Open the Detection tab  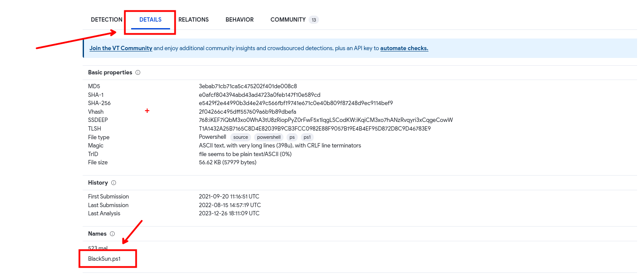tap(106, 20)
